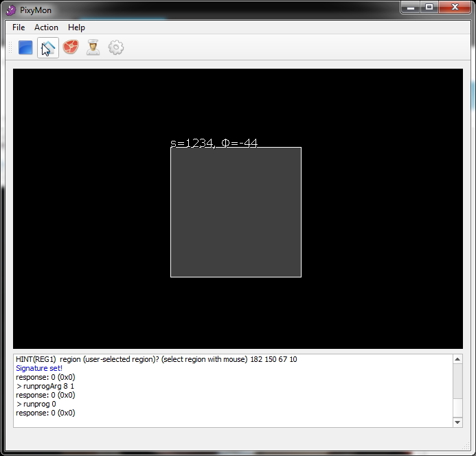476x456 pixels.
Task: Click the 'Signature set!' console line
Action: pyautogui.click(x=39, y=368)
